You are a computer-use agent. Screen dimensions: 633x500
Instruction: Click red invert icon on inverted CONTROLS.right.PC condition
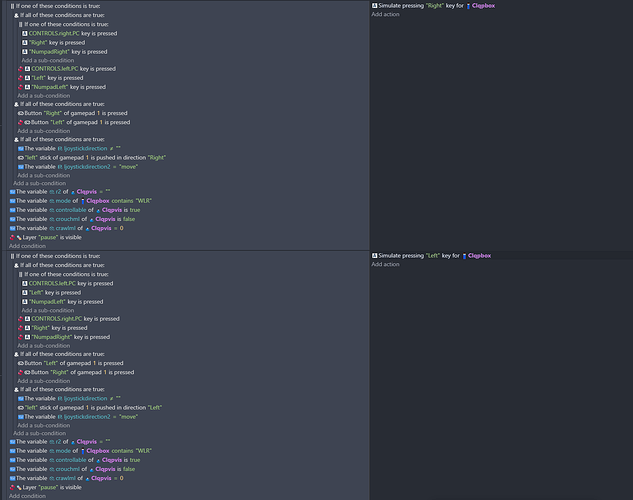(20, 319)
